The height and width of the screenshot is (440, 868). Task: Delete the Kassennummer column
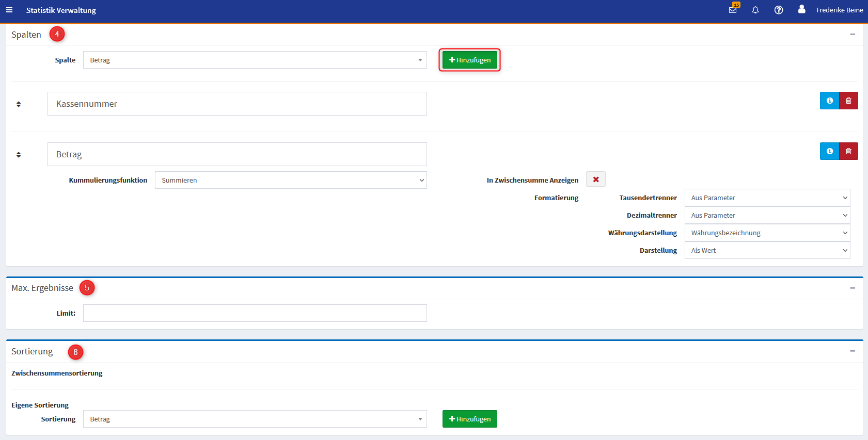click(848, 101)
